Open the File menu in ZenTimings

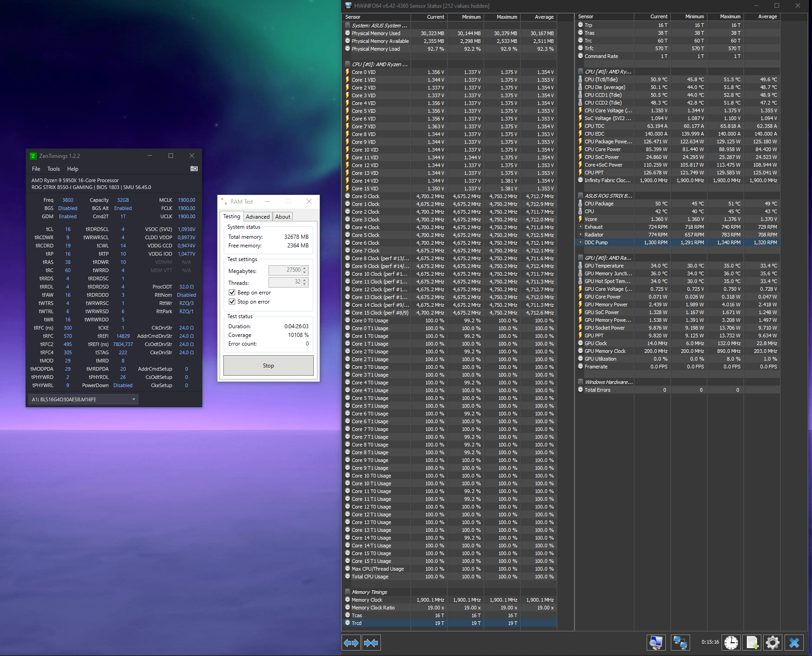[x=36, y=169]
